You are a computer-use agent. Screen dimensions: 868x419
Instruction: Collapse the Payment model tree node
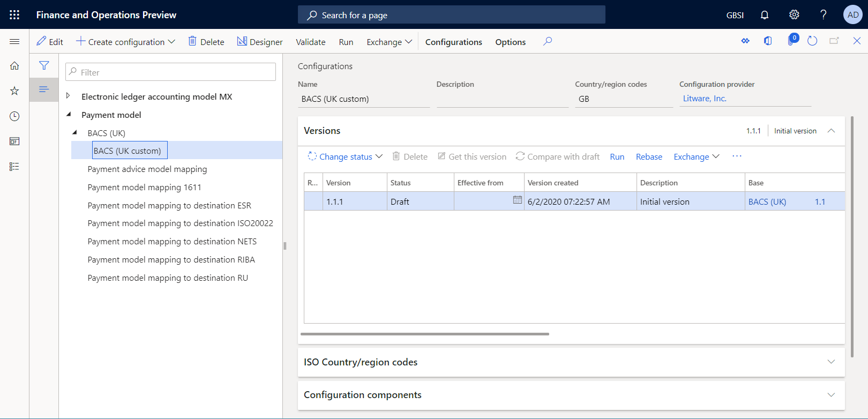pyautogui.click(x=69, y=114)
